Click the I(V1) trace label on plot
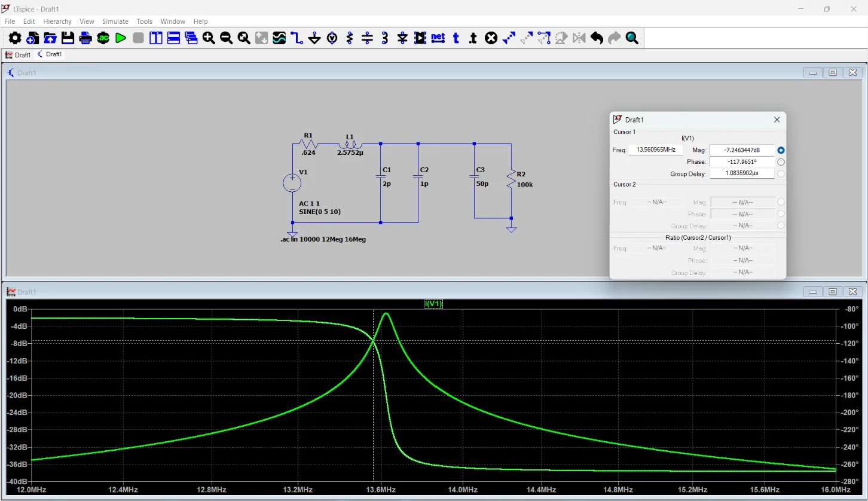This screenshot has height=501, width=868. pyautogui.click(x=433, y=304)
